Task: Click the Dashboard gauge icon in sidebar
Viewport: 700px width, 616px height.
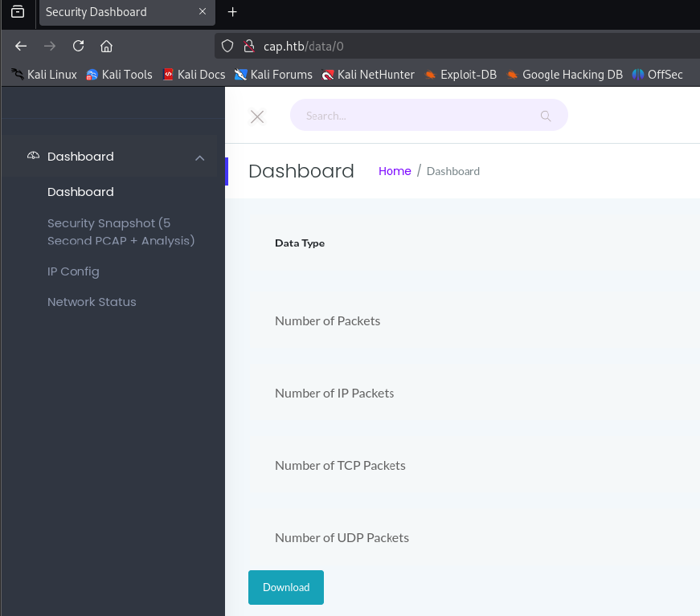Action: tap(33, 156)
